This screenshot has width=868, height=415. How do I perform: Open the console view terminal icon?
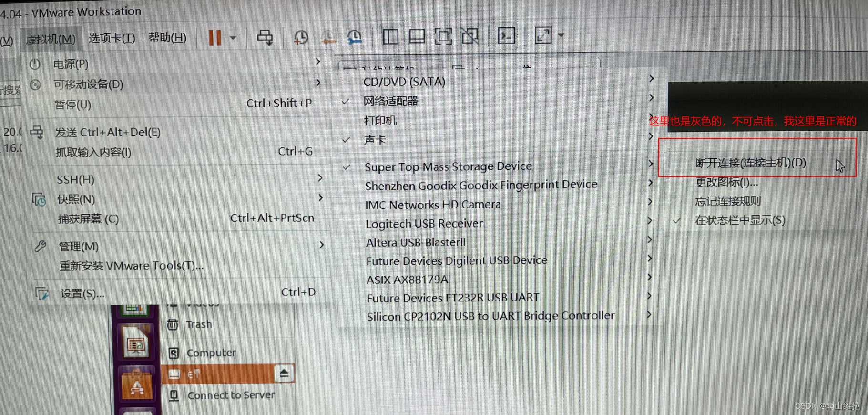506,36
